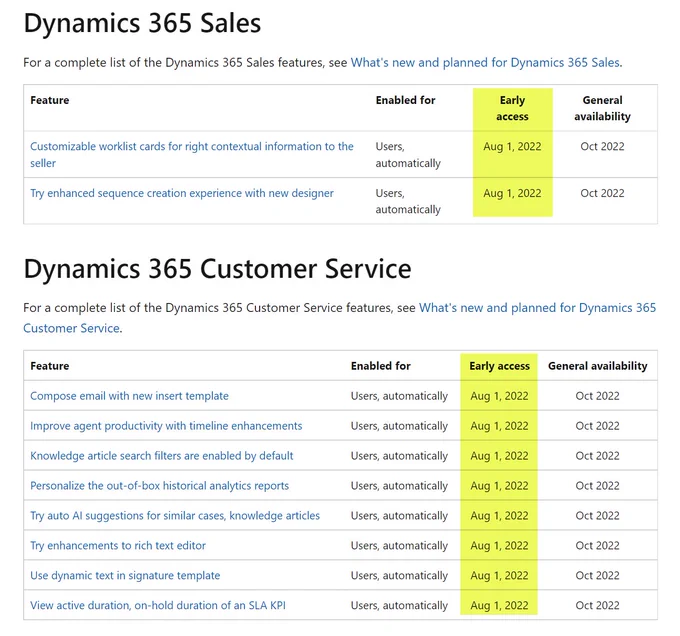Image resolution: width=680 pixels, height=636 pixels.
Task: Click Feature header in Customer Service table
Action: point(50,366)
